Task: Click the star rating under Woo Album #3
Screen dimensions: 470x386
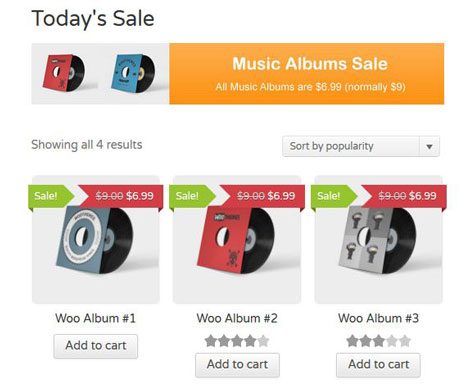Action: click(x=378, y=341)
